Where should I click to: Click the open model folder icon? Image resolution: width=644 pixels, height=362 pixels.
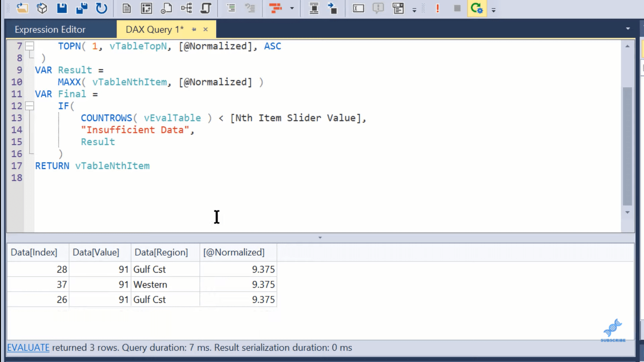coord(22,8)
